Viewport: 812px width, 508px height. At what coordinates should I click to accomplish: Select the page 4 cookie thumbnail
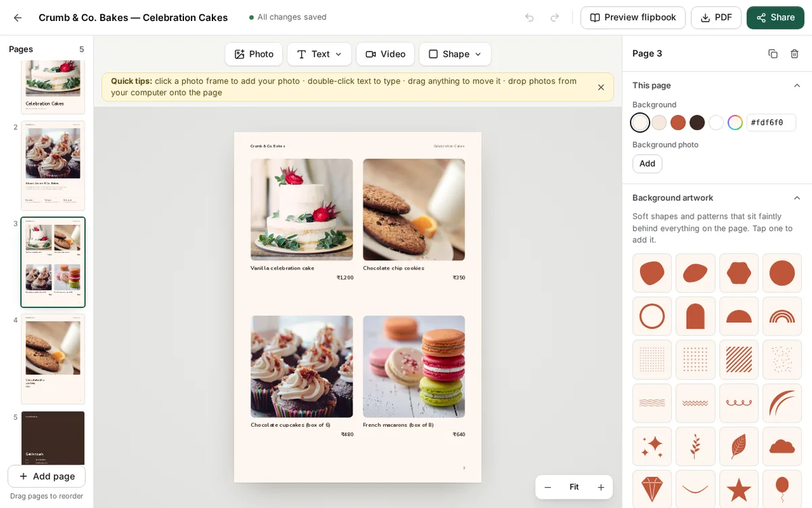53,359
